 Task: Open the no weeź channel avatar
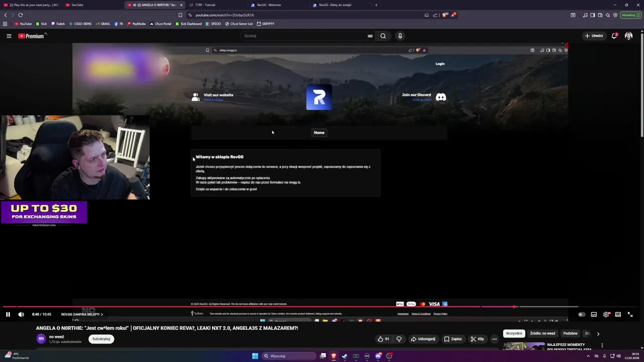(x=41, y=339)
